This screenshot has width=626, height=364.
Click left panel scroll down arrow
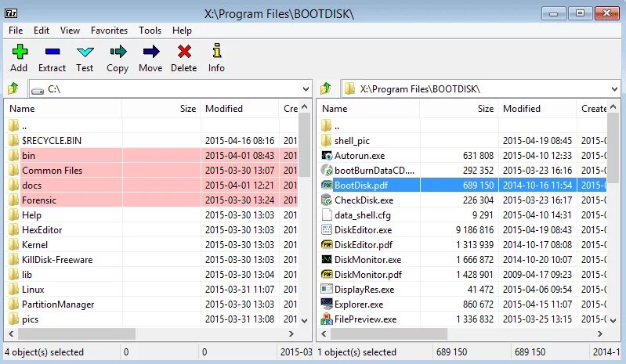point(305,320)
